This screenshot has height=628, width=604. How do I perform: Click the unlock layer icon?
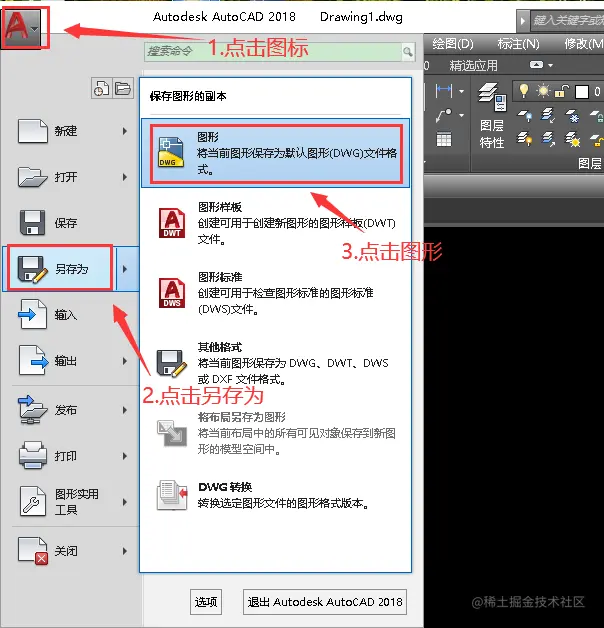click(x=596, y=139)
